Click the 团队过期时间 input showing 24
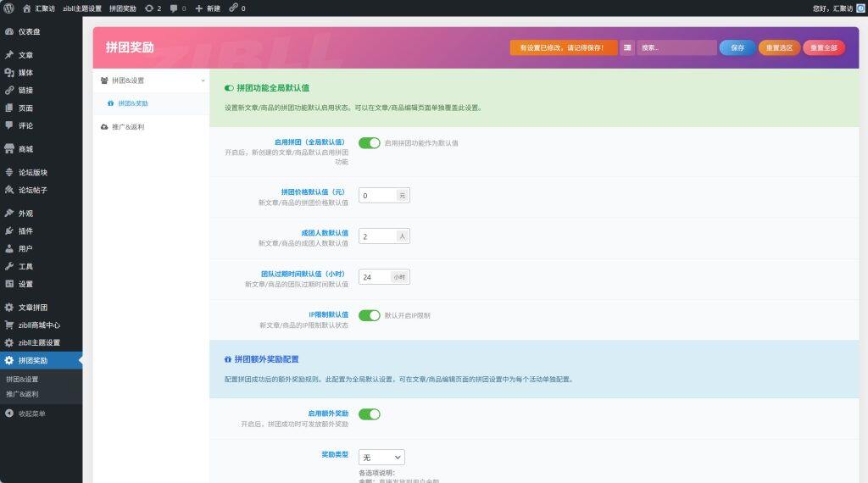This screenshot has height=483, width=868. 375,276
